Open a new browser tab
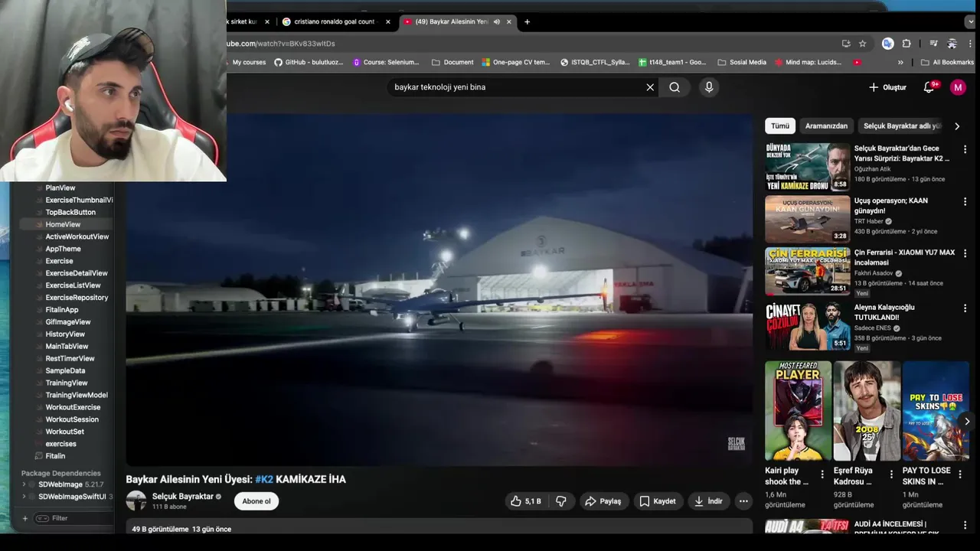980x551 pixels. [x=527, y=21]
